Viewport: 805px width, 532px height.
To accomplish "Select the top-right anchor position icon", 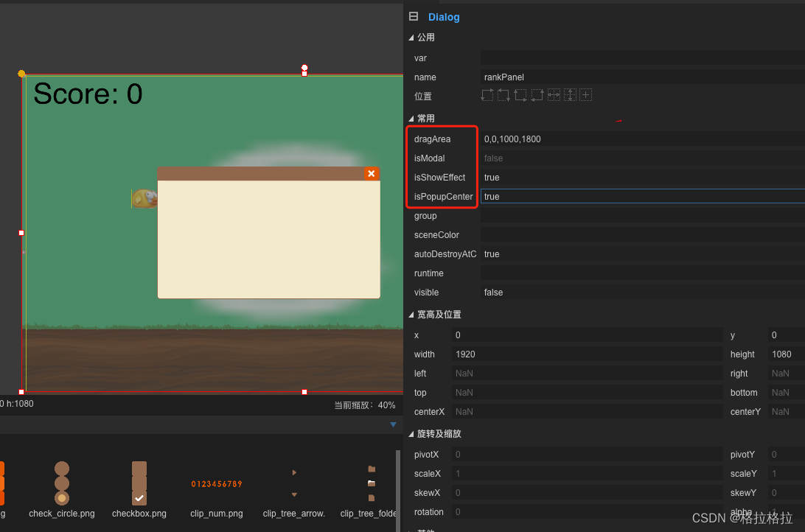I will 503,94.
